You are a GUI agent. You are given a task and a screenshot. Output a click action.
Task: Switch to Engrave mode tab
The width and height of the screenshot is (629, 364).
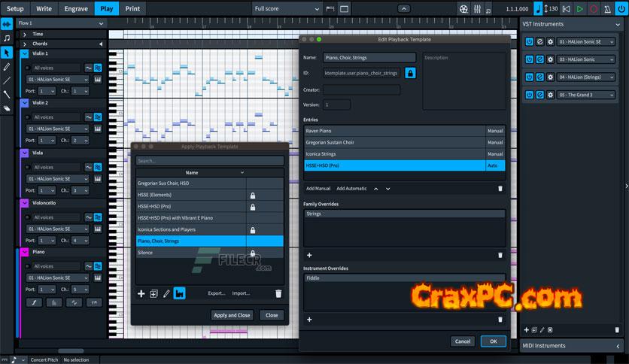[x=75, y=8]
